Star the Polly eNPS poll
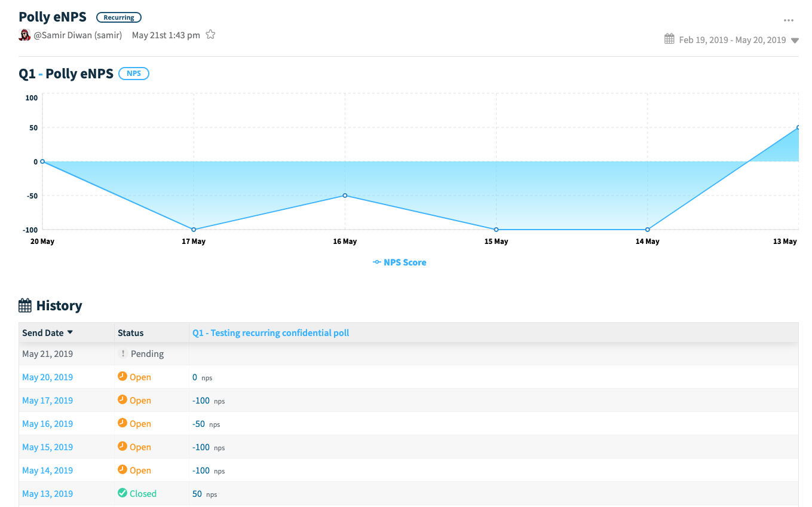 210,35
